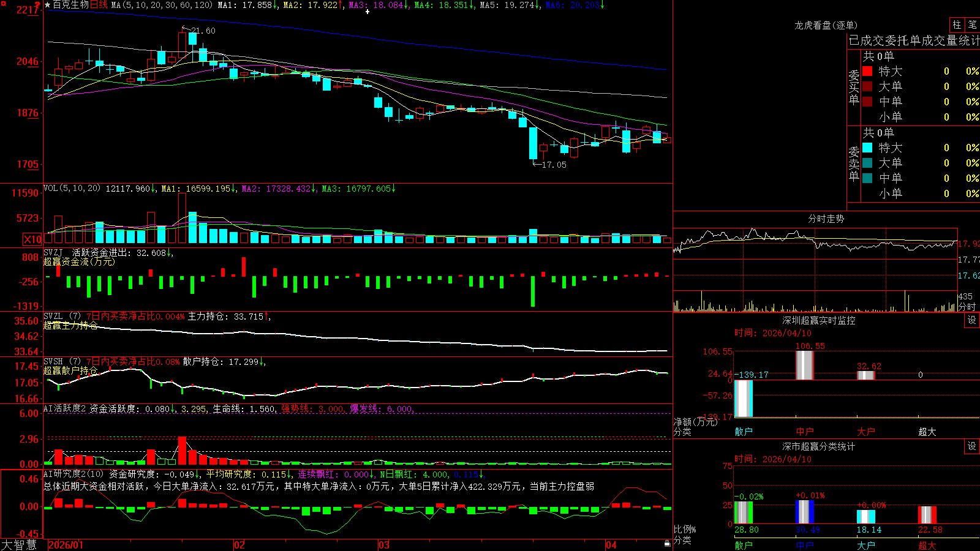This screenshot has height=551, width=980.
Task: Click the -139.17 散户 net amount bar
Action: [x=744, y=399]
